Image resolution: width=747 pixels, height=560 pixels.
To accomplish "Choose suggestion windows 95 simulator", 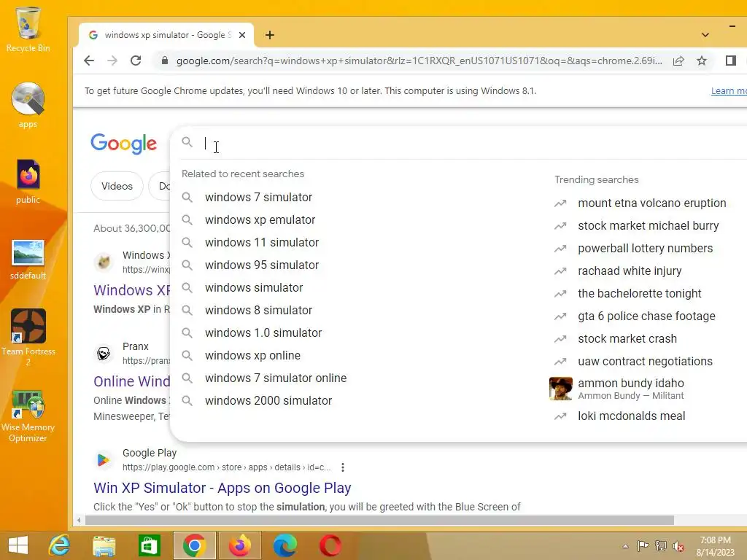I will (x=262, y=265).
